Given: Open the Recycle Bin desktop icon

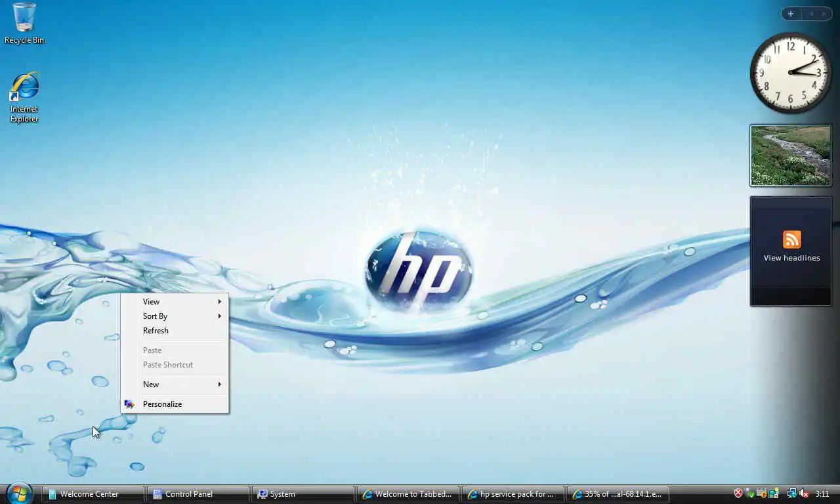Looking at the screenshot, I should pos(24,24).
